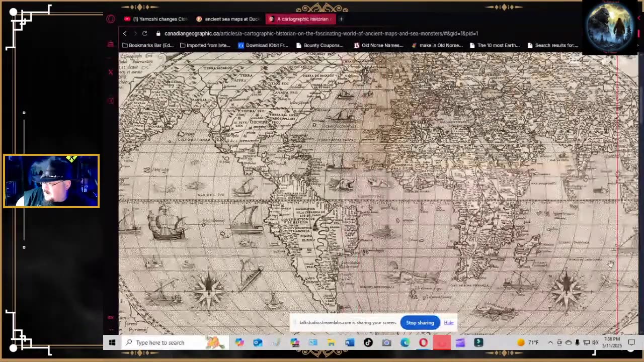Open TikTok from the taskbar
Screen dimensions: 644x362
click(368, 343)
